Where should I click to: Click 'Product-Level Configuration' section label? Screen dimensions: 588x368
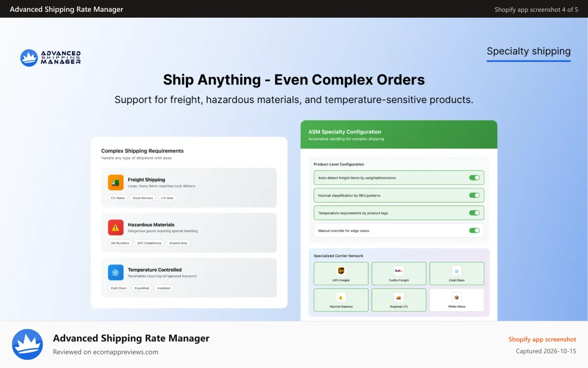339,164
